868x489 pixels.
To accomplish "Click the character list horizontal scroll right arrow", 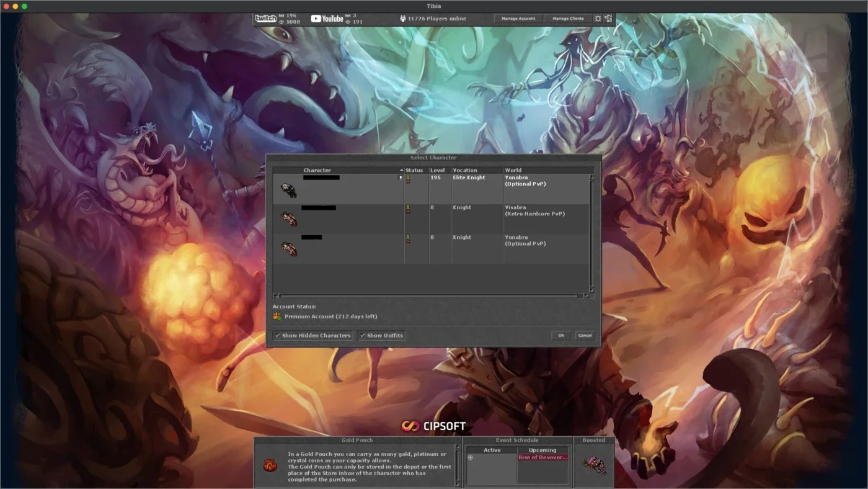I will point(586,296).
